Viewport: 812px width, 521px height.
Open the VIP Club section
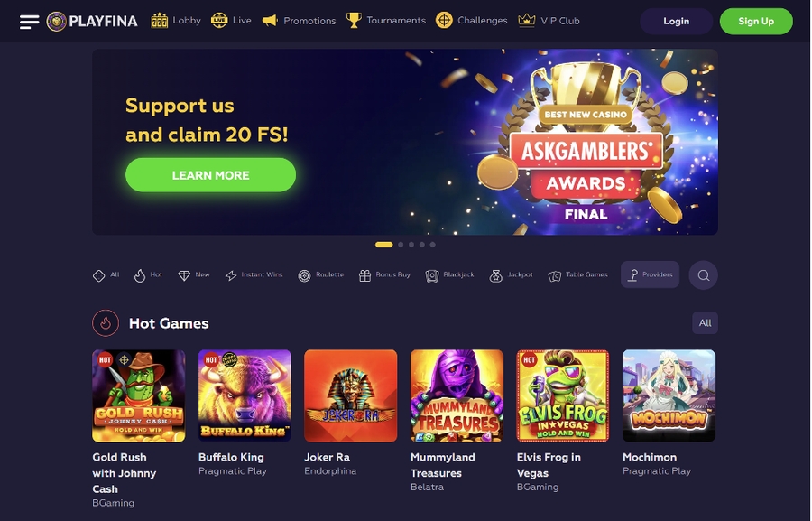(x=549, y=21)
